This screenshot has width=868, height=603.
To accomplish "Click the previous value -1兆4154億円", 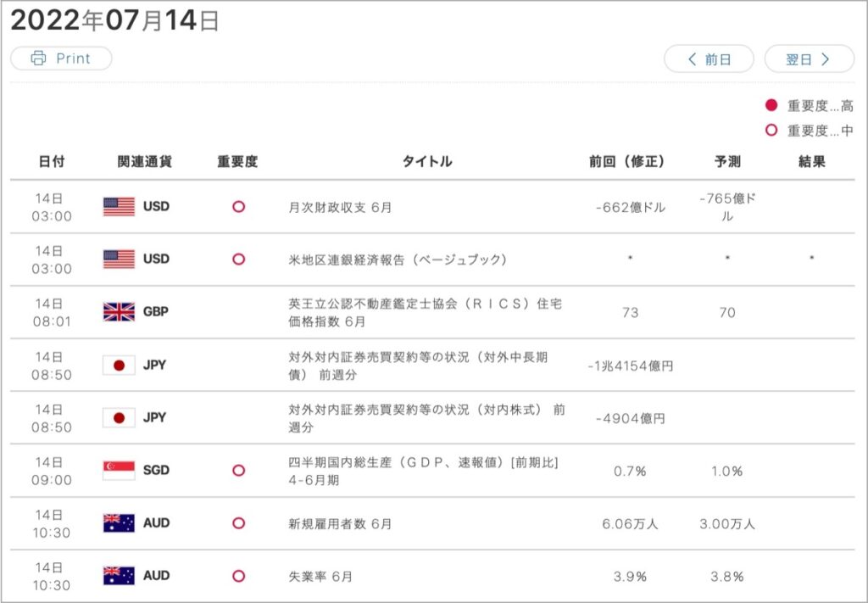I will pos(631,366).
